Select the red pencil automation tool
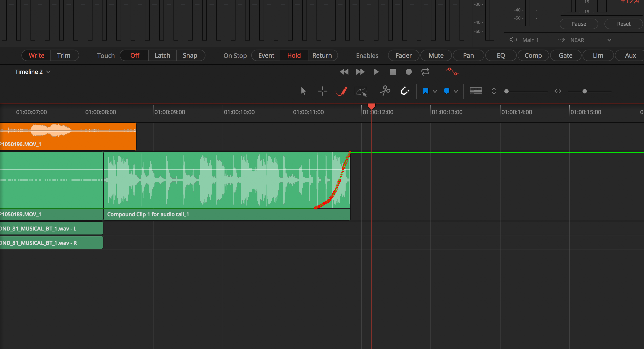The width and height of the screenshot is (644, 349). 342,91
